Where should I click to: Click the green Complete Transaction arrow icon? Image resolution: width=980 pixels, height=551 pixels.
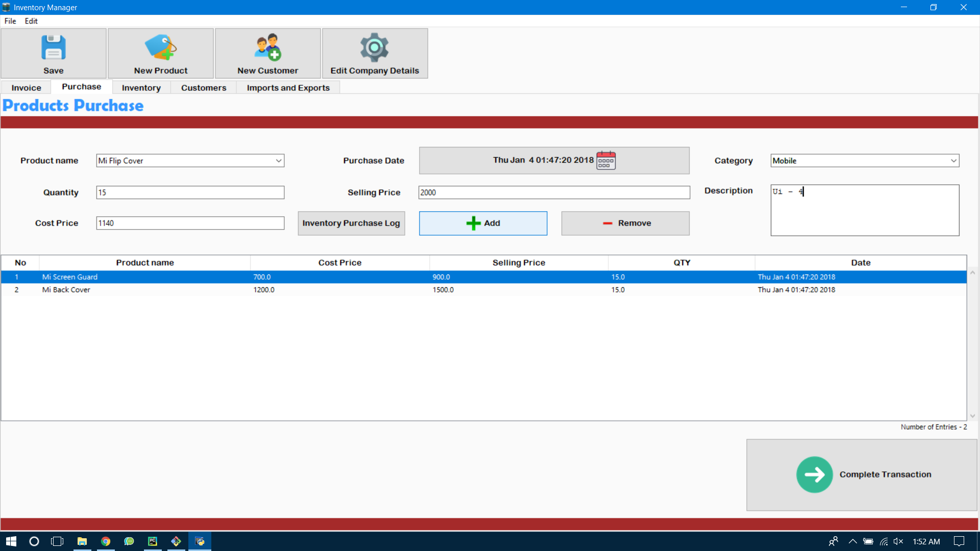(x=814, y=474)
